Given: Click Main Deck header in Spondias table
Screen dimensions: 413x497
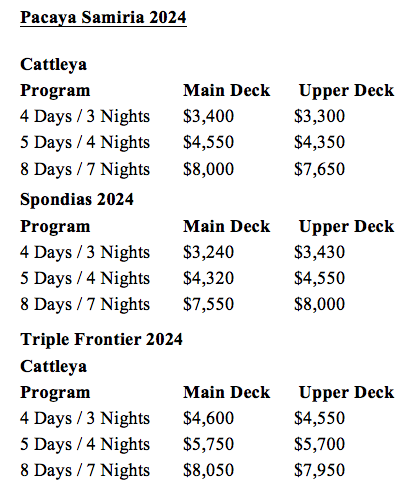Looking at the screenshot, I should click(x=226, y=226).
